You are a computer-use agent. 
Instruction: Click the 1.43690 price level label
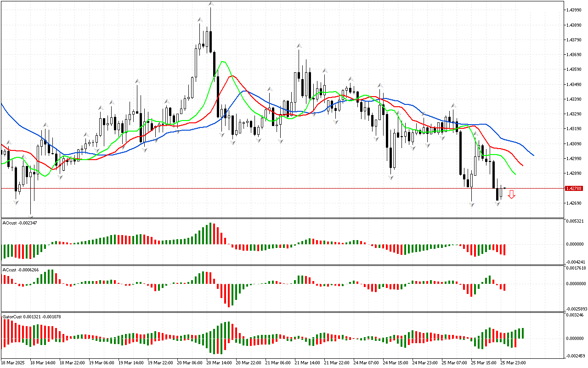[x=574, y=55]
